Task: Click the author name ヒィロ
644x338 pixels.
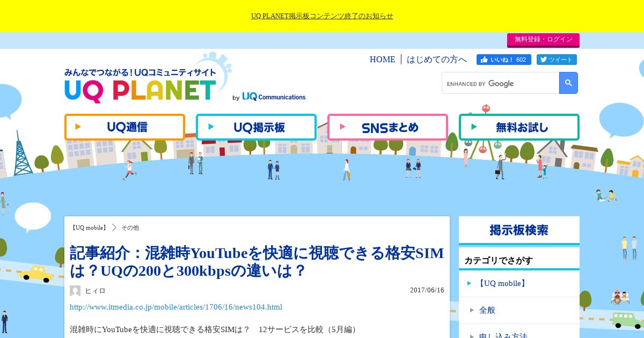Action: click(96, 291)
